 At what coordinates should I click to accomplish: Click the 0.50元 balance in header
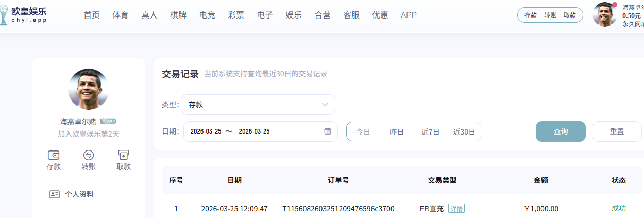[632, 15]
